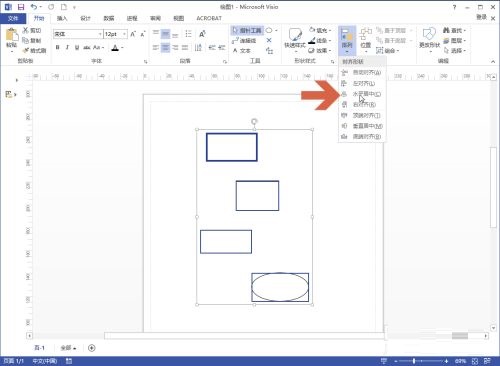Viewport: 500px width, 366px height.
Task: Choose Align Right in the align menu
Action: 362,105
